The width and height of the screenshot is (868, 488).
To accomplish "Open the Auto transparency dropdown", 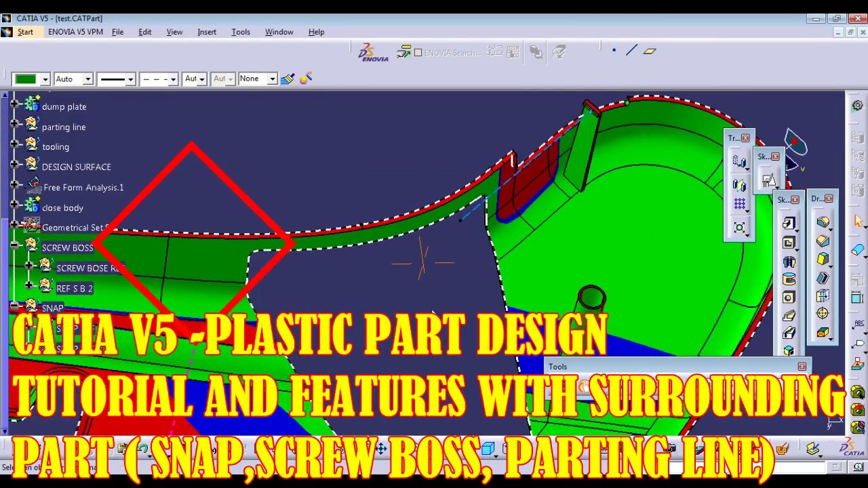I will coord(87,79).
